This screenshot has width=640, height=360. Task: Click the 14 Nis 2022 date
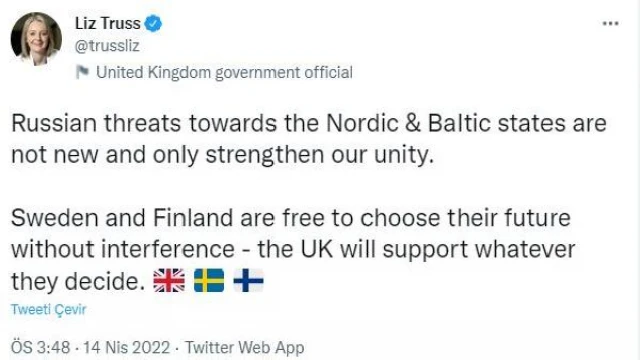click(x=127, y=348)
